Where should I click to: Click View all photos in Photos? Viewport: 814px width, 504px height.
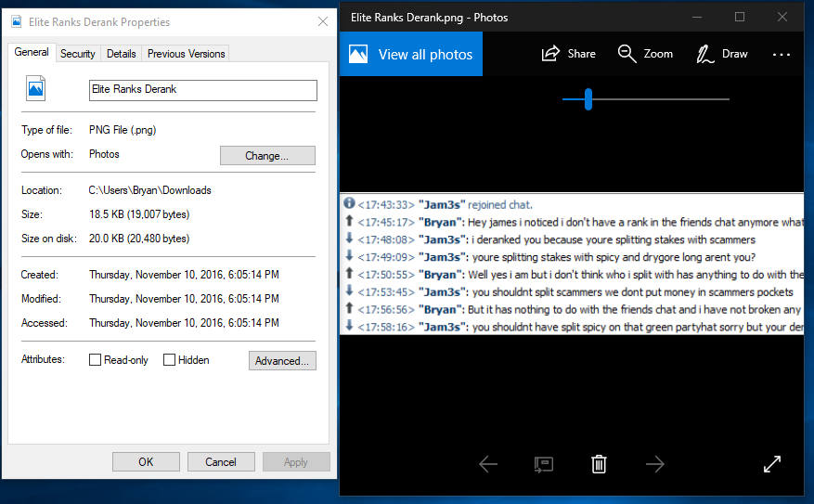411,54
